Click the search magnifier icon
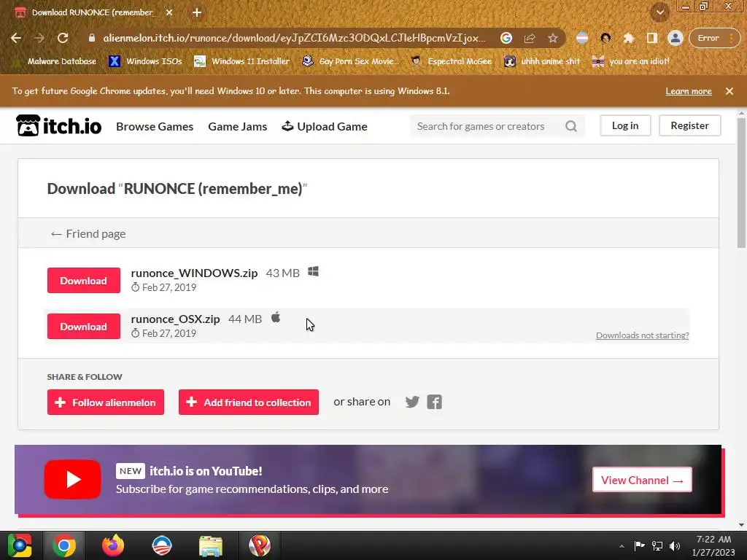The image size is (747, 560). point(571,126)
